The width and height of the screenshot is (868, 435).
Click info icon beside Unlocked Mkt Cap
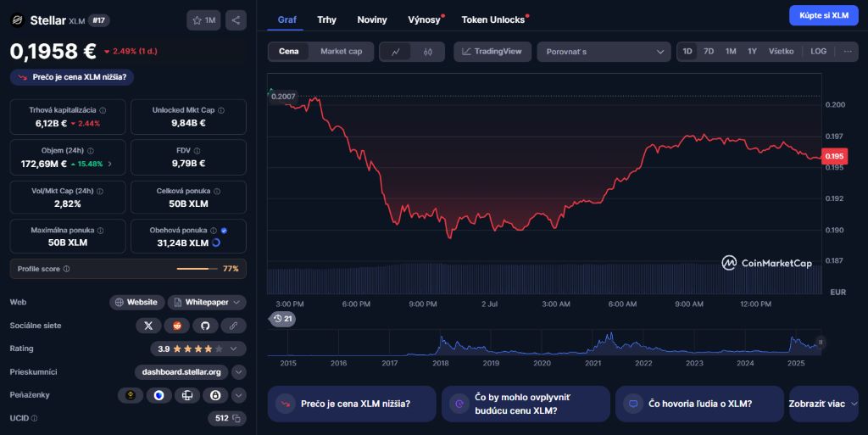click(221, 111)
